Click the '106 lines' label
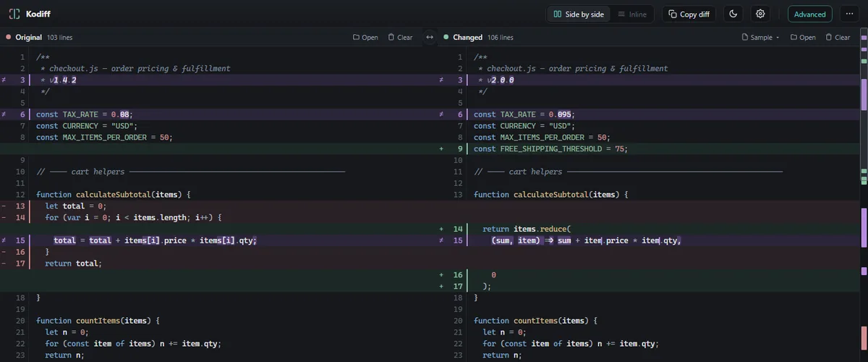Viewport: 868px width, 362px height. click(501, 37)
